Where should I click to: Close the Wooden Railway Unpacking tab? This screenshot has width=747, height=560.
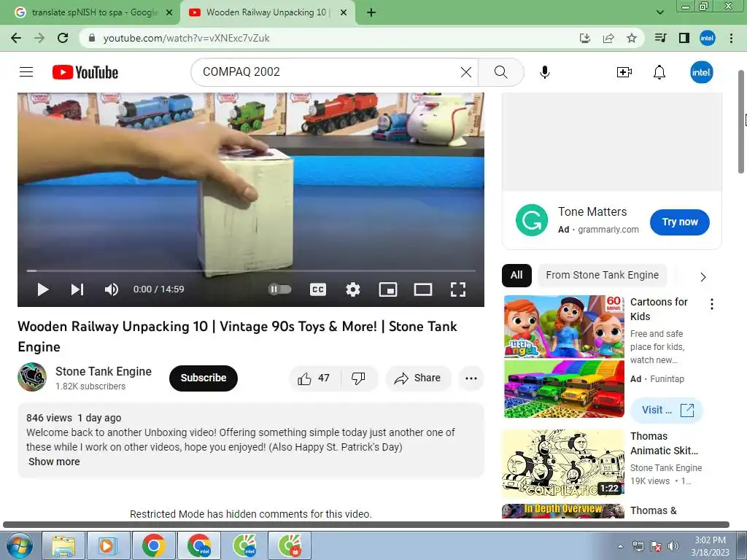pos(343,13)
